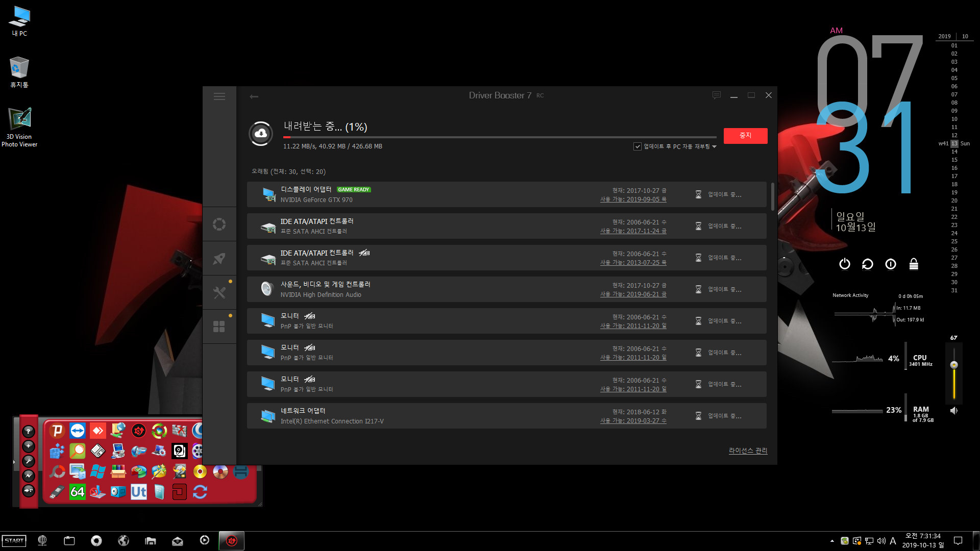Image resolution: width=980 pixels, height=551 pixels.
Task: Launch the green magnifier app in launcher
Action: pyautogui.click(x=78, y=451)
